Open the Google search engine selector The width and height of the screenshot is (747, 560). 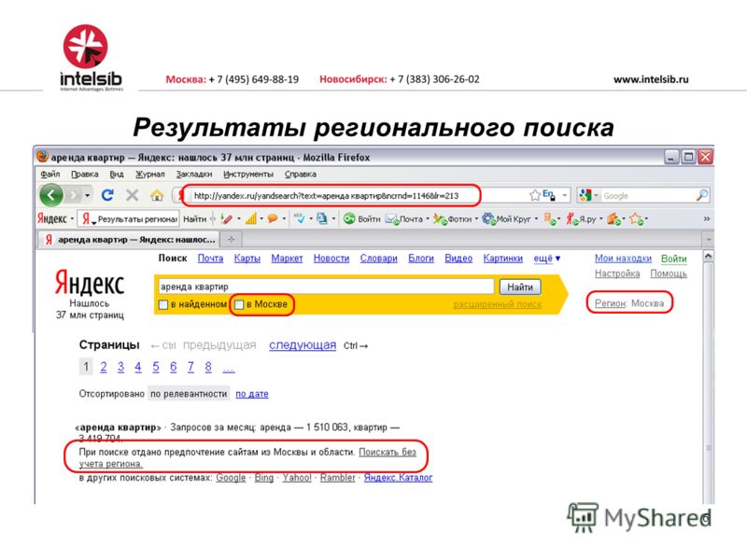588,195
